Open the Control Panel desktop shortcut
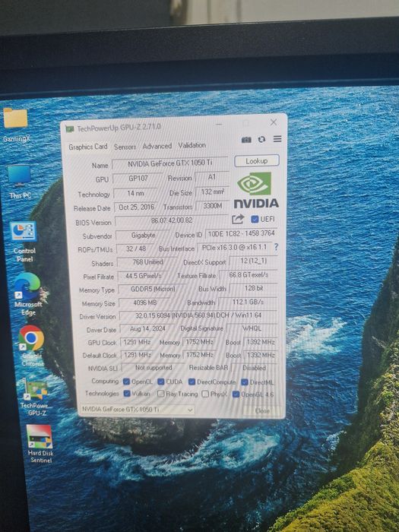The height and width of the screenshot is (532, 399). tap(24, 242)
